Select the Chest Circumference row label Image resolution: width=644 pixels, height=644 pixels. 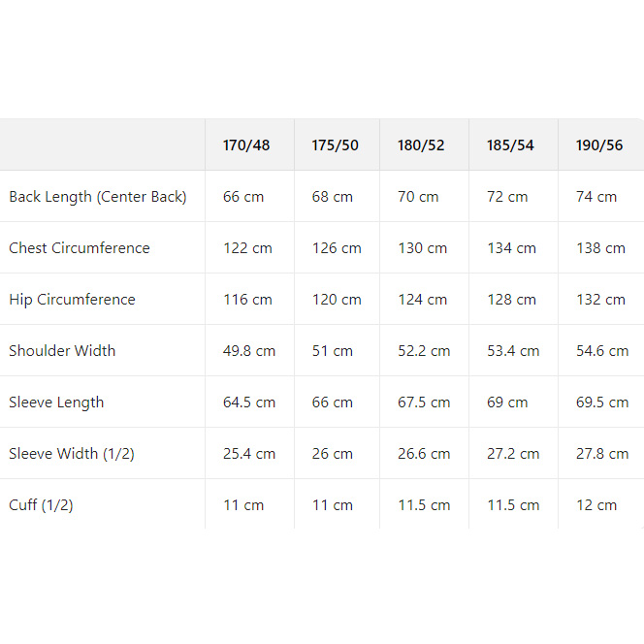pos(80,248)
